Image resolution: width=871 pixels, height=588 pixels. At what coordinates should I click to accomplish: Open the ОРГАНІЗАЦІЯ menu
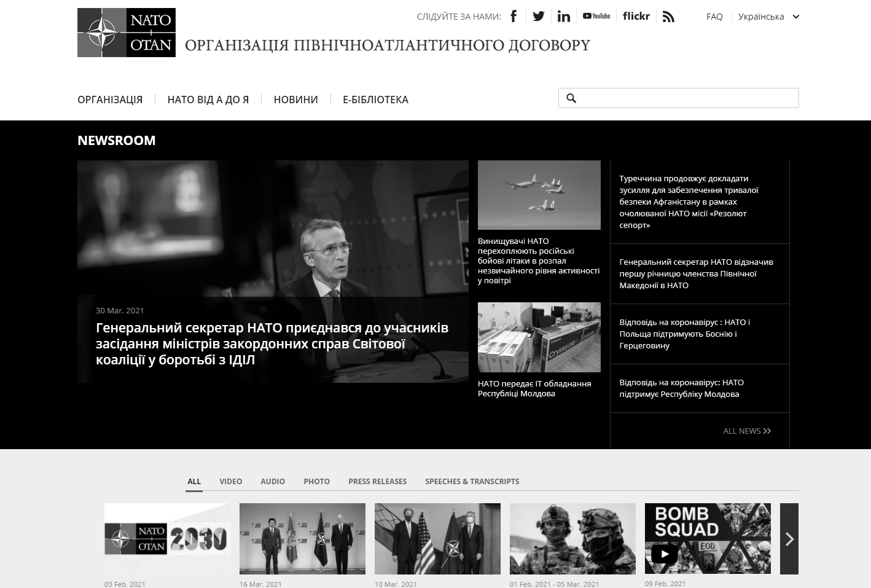(110, 100)
